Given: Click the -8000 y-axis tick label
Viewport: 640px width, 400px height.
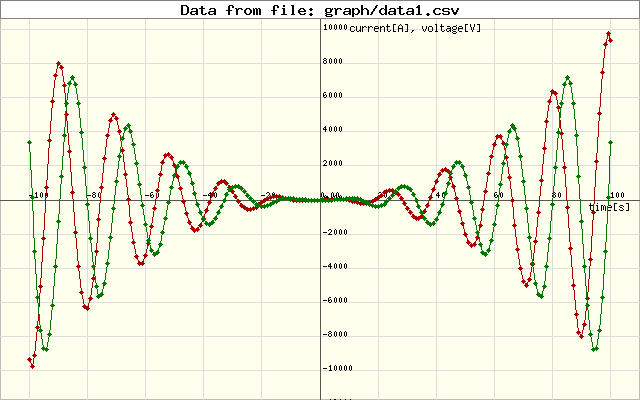Looking at the screenshot, I should tap(334, 334).
